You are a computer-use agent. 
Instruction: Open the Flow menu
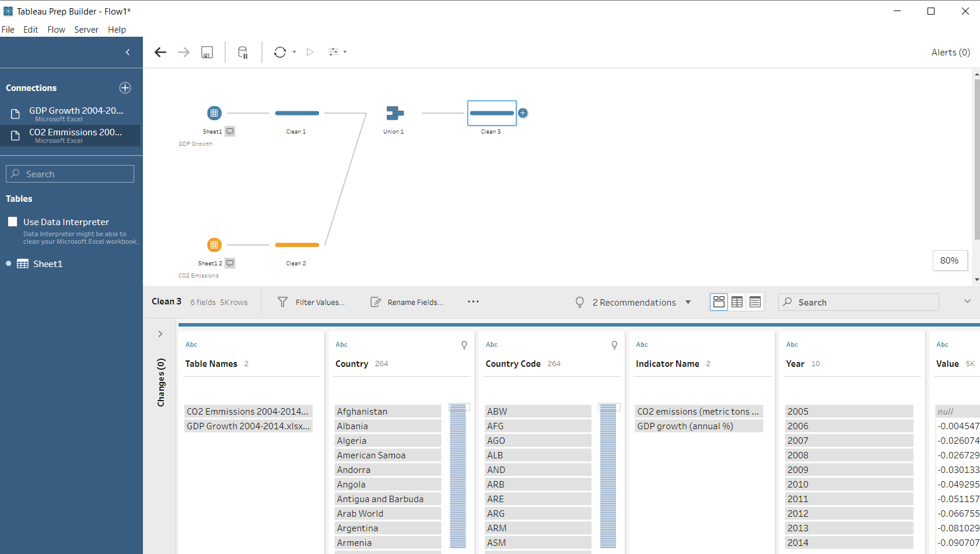tap(57, 30)
